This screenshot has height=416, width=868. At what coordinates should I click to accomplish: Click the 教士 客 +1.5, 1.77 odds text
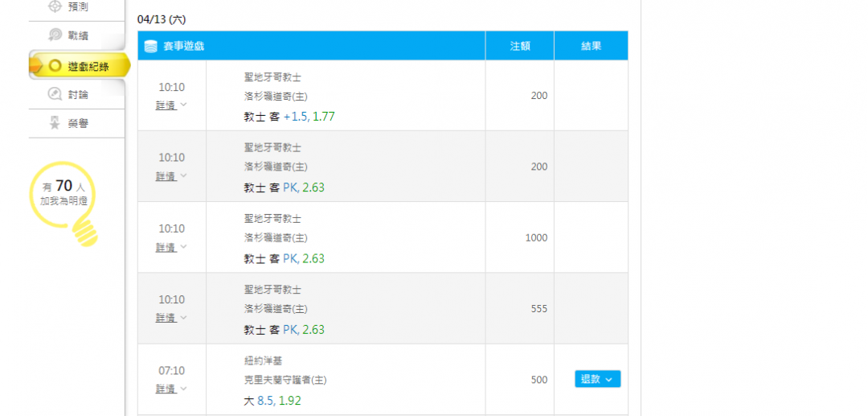pos(289,117)
